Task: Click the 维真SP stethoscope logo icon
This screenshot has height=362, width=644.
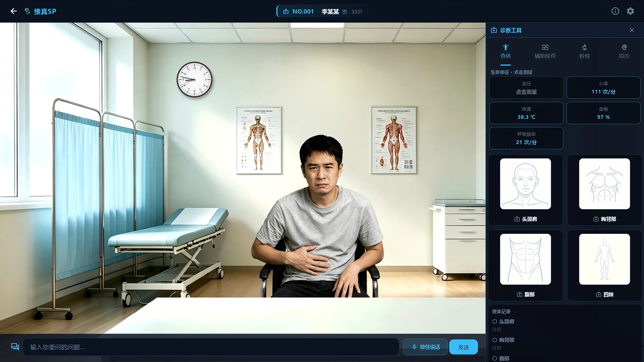Action: (x=27, y=11)
